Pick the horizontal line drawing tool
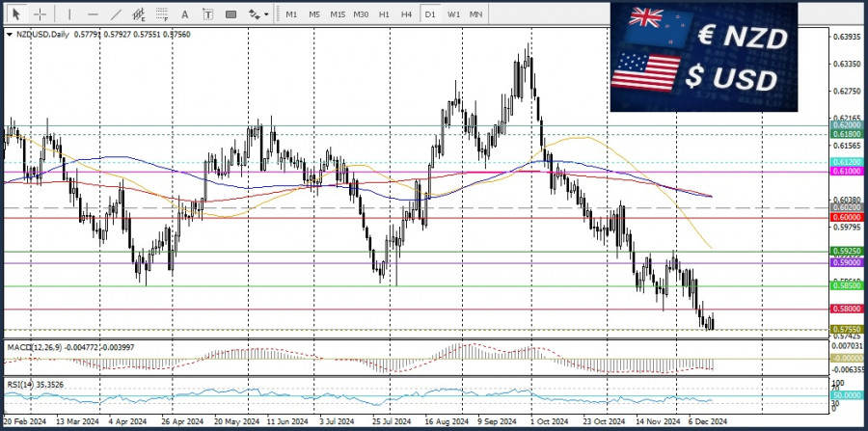868x431 pixels. 93,13
